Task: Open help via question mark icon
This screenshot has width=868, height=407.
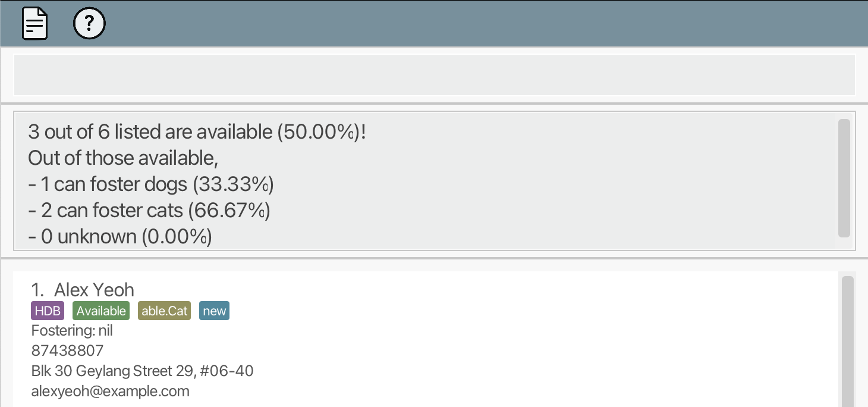Action: tap(89, 24)
